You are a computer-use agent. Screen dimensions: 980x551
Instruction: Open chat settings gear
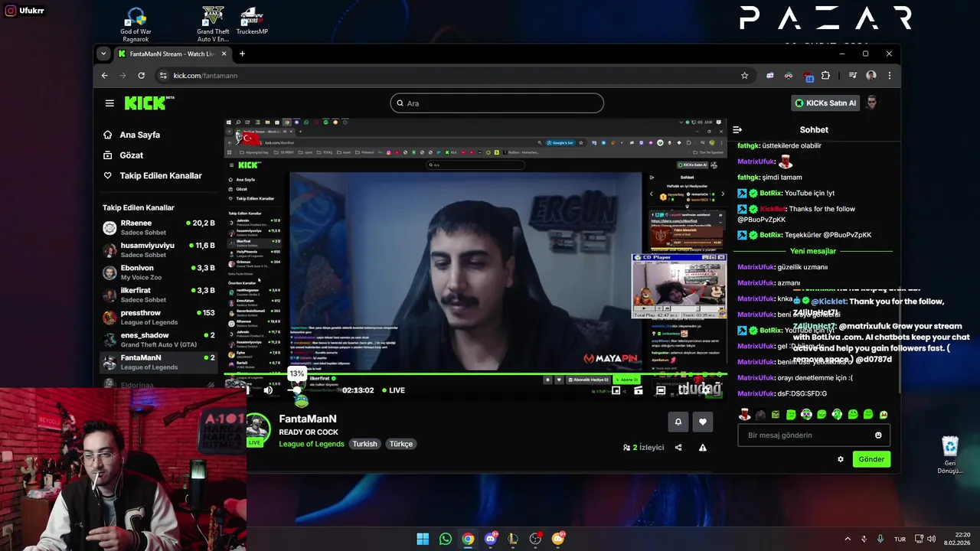click(841, 459)
